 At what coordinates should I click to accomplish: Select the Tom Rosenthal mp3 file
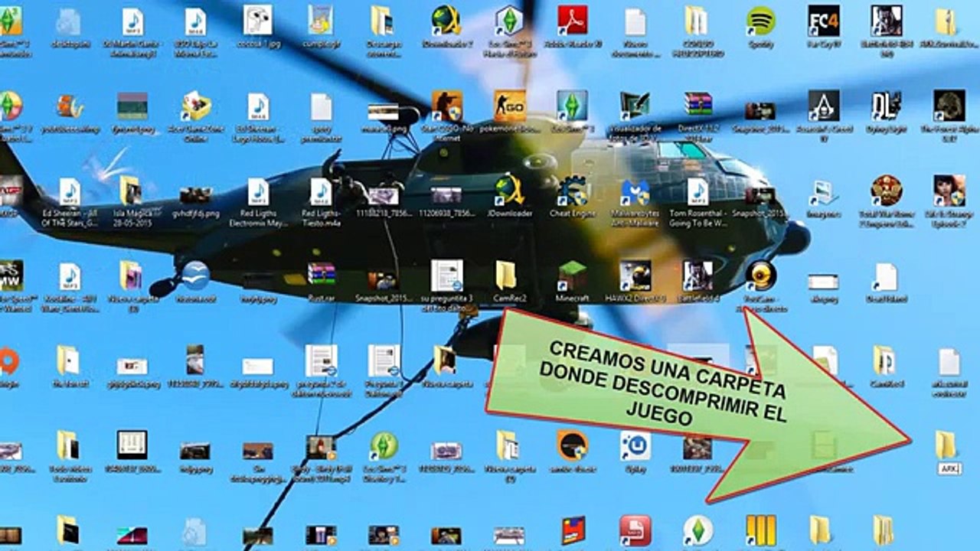697,191
